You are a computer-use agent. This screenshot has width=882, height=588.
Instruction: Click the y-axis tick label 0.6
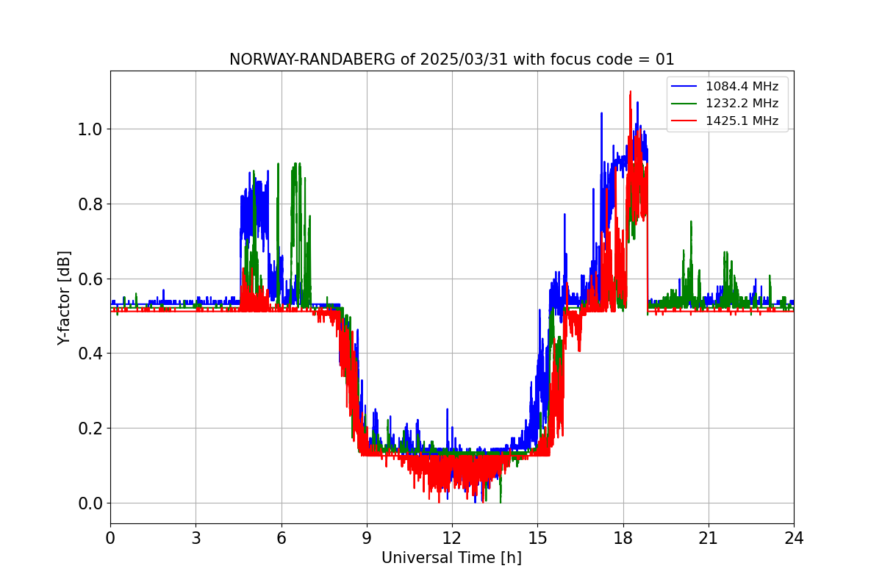pos(90,279)
